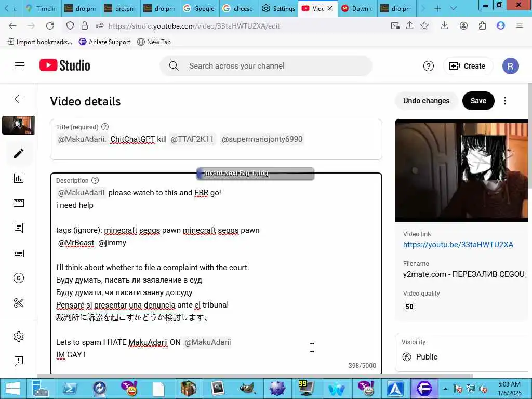532x399 pixels.
Task: Open the three-dot options menu near Save
Action: pyautogui.click(x=505, y=101)
